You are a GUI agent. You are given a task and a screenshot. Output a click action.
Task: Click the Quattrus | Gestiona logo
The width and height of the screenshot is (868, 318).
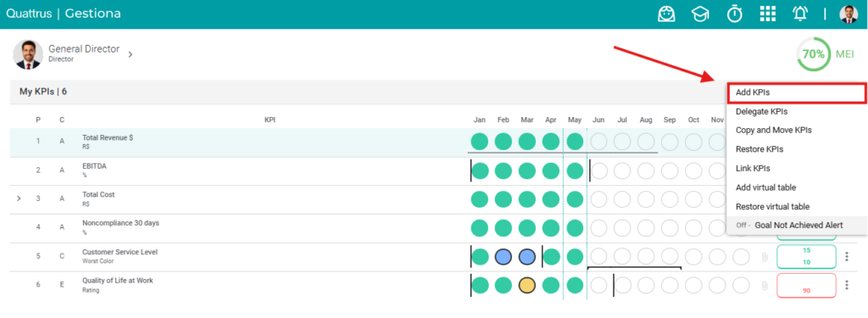[63, 14]
